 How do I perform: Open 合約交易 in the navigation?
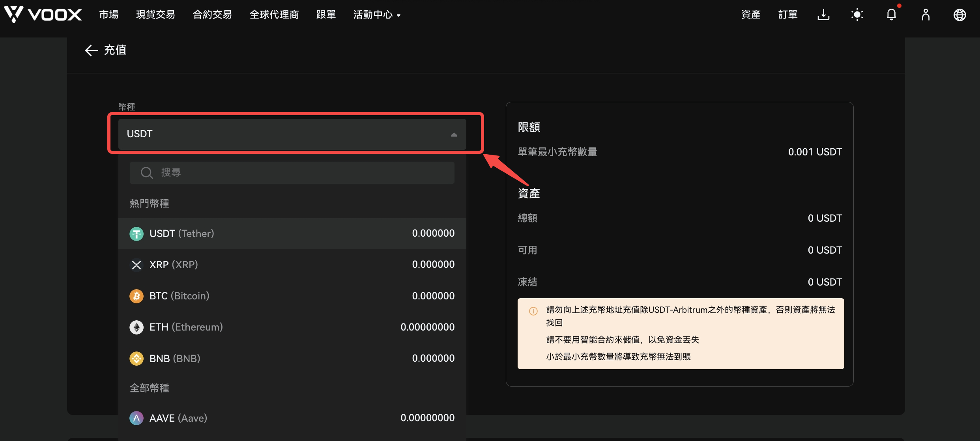212,15
